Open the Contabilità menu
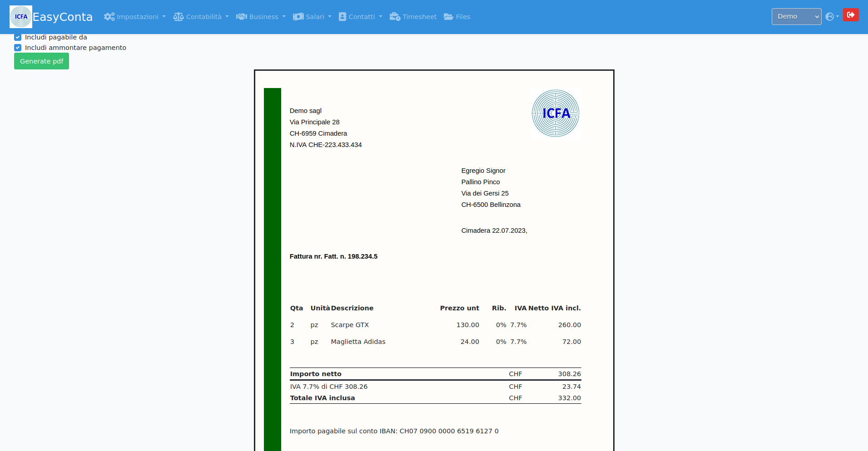The image size is (868, 451). pos(201,17)
